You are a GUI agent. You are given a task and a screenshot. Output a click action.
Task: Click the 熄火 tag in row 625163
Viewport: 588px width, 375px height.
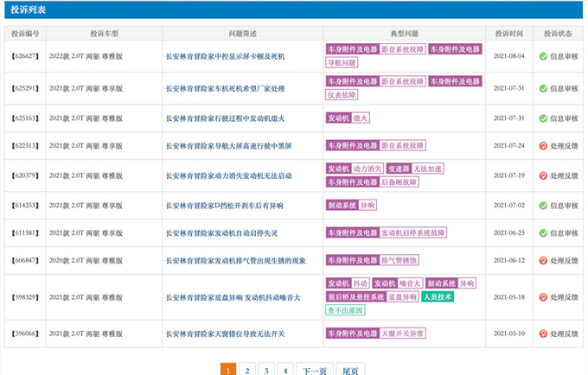361,118
